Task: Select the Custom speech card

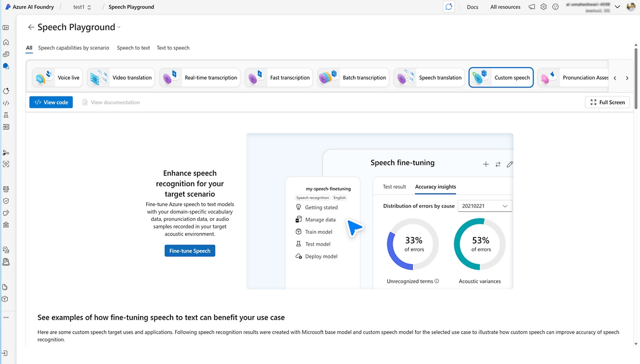Action: point(501,78)
